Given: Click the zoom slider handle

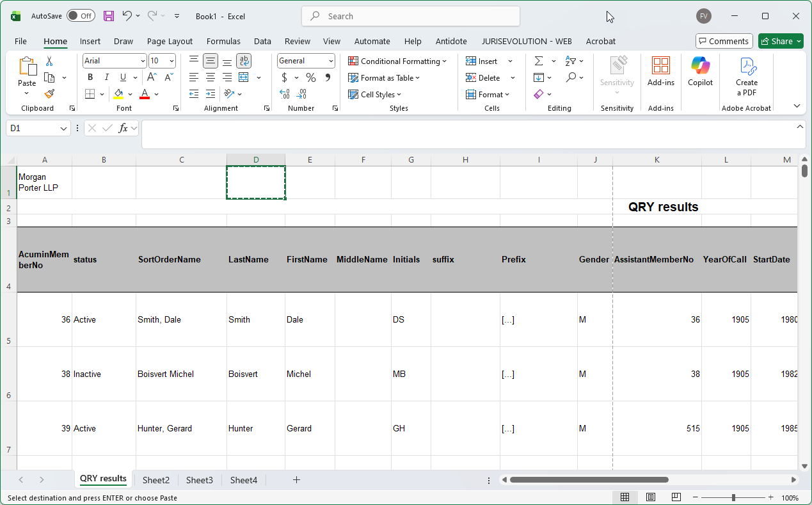Looking at the screenshot, I should click(x=733, y=497).
